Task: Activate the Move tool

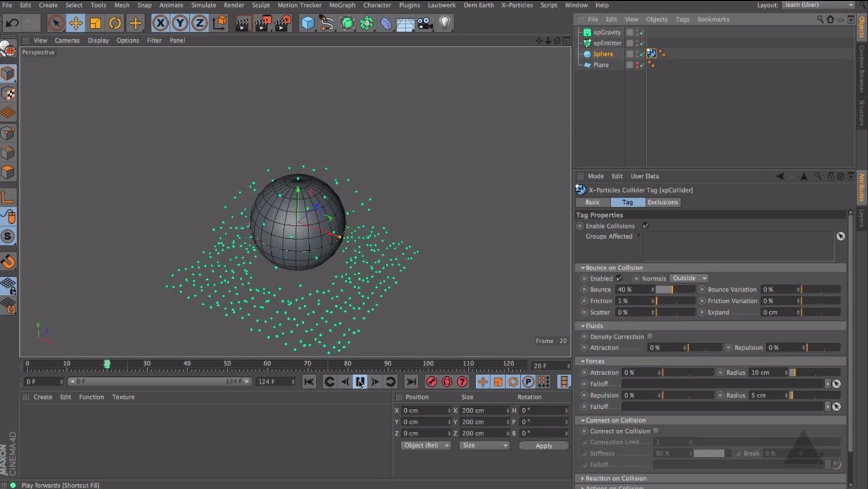Action: [76, 24]
